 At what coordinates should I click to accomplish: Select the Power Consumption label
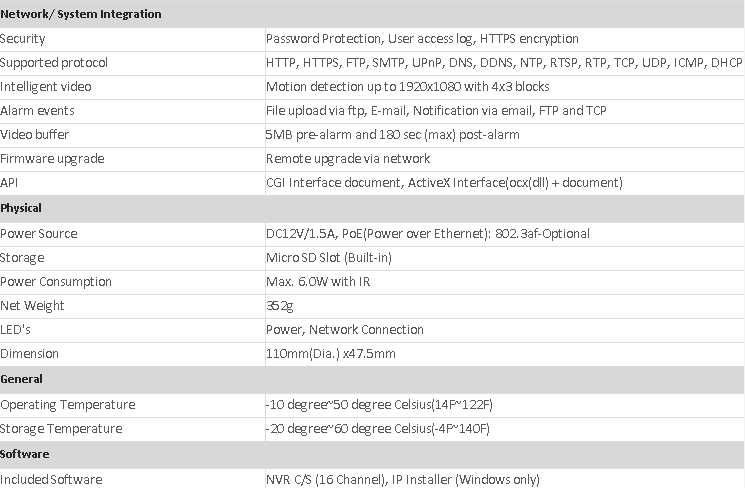(56, 282)
